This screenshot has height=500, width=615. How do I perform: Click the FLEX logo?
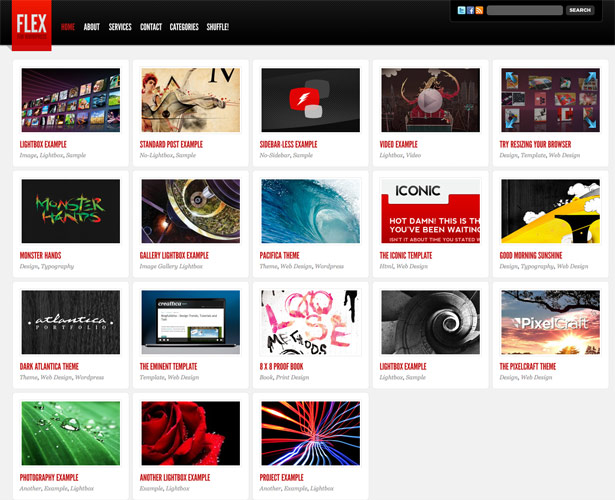(31, 25)
